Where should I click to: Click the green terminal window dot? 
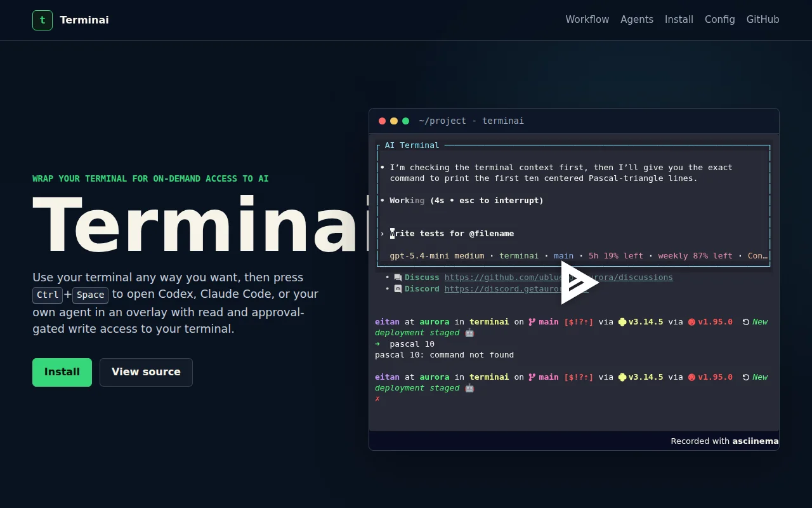(405, 121)
